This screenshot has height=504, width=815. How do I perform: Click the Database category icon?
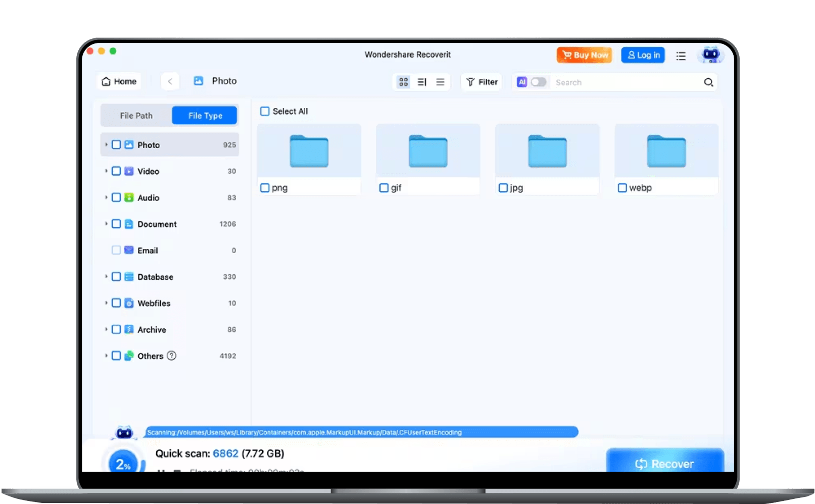(129, 277)
